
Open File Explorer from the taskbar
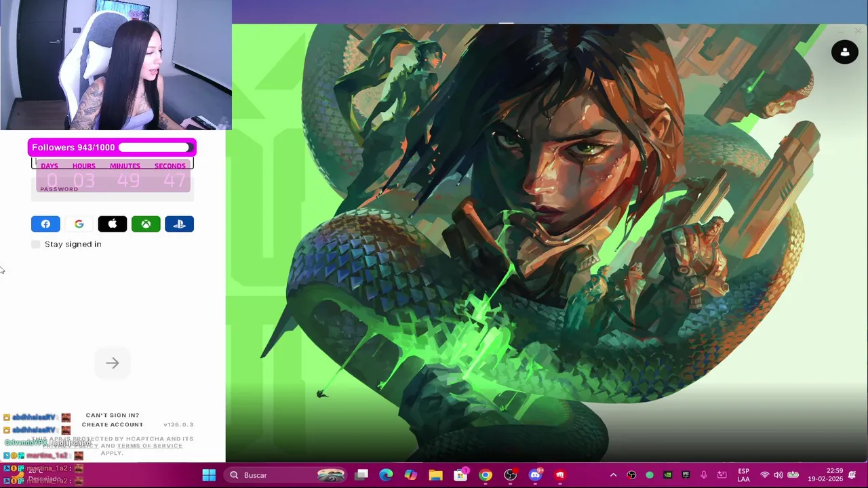pos(435,475)
